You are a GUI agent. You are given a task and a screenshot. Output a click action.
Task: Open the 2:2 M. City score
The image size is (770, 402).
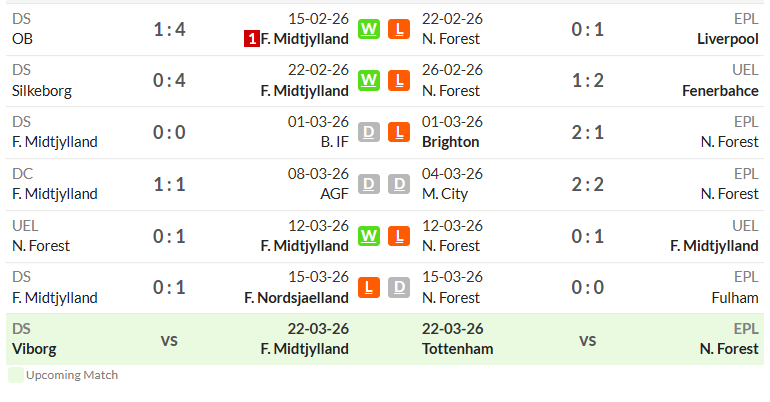(587, 185)
